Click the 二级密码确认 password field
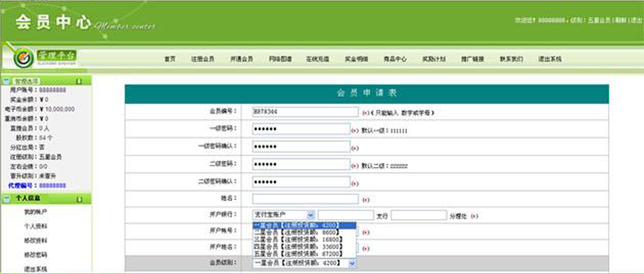 click(x=301, y=182)
